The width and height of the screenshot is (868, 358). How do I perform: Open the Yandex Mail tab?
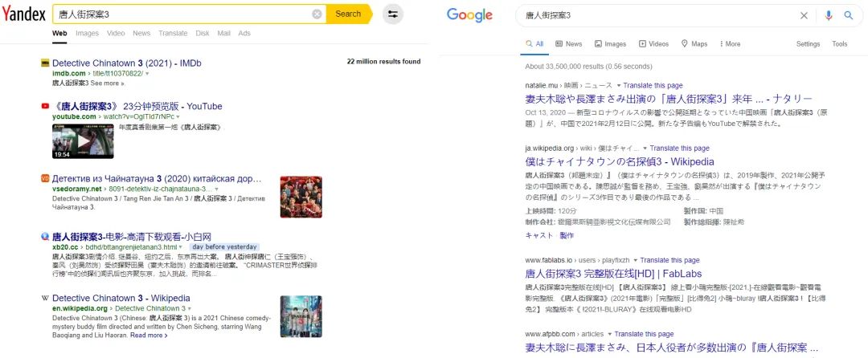click(223, 33)
